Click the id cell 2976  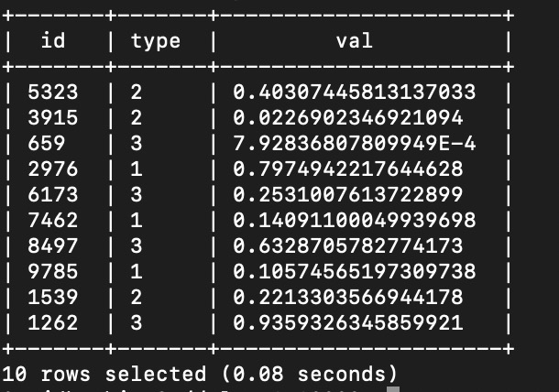point(53,169)
